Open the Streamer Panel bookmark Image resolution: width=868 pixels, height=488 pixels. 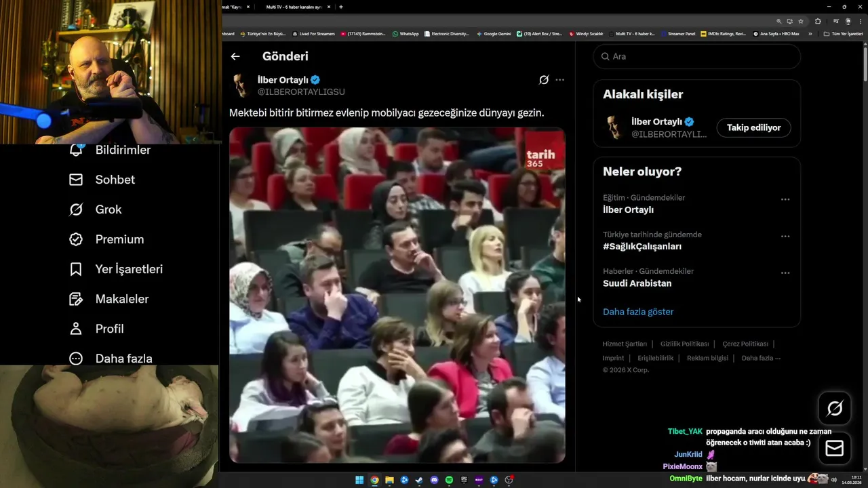coord(677,33)
